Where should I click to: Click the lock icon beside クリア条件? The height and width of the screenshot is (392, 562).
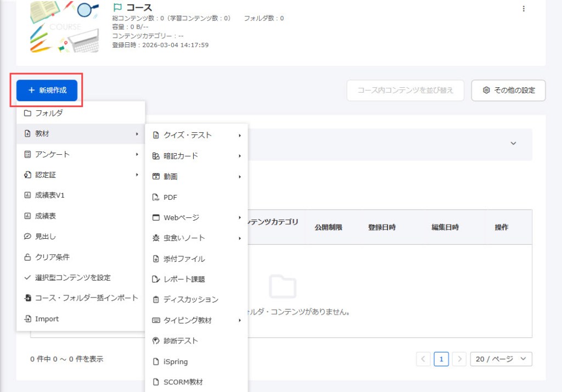[x=27, y=257]
